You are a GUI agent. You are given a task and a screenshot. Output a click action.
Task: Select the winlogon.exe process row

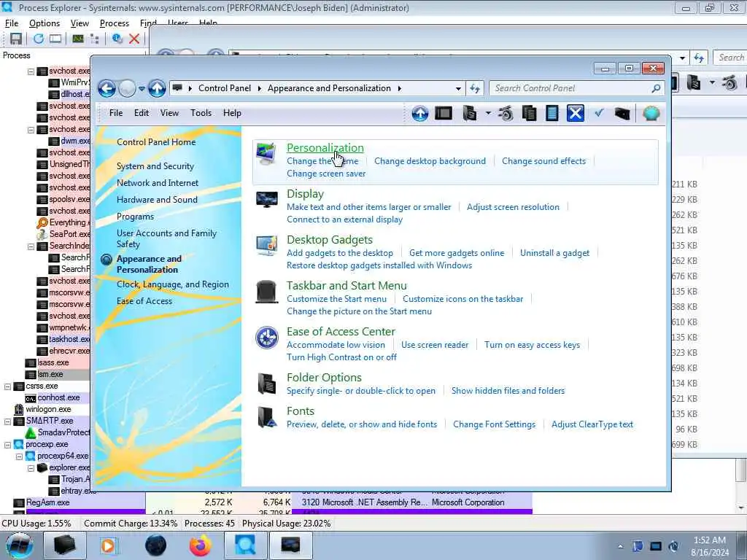pyautogui.click(x=48, y=410)
